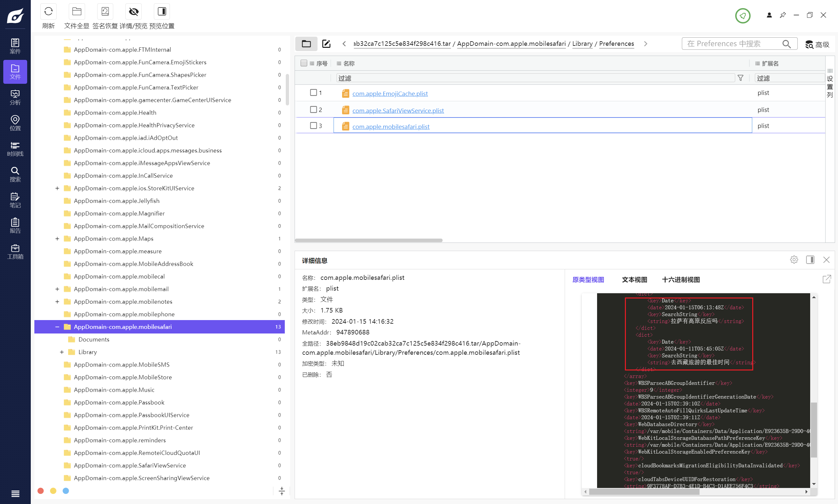Switch to 文本视图 tab
This screenshot has height=504, width=838.
634,279
